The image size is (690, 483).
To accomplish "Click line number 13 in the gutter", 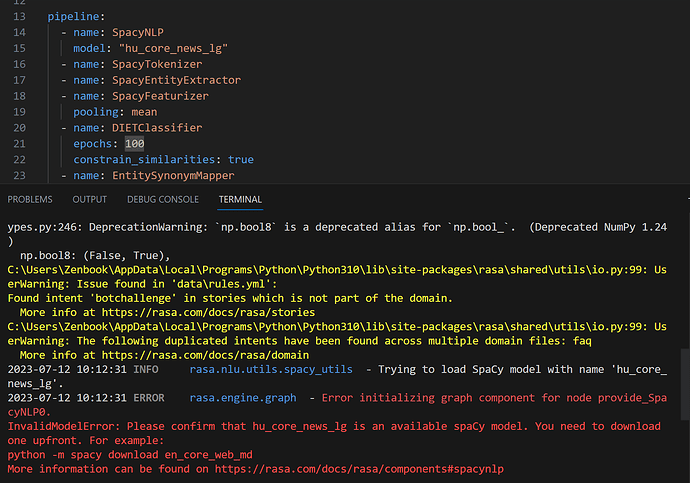I will [19, 17].
